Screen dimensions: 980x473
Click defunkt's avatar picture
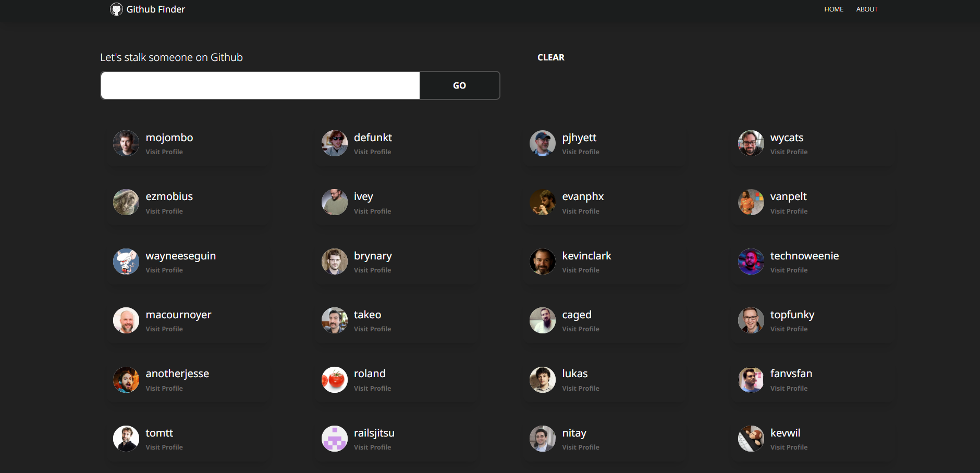[335, 143]
